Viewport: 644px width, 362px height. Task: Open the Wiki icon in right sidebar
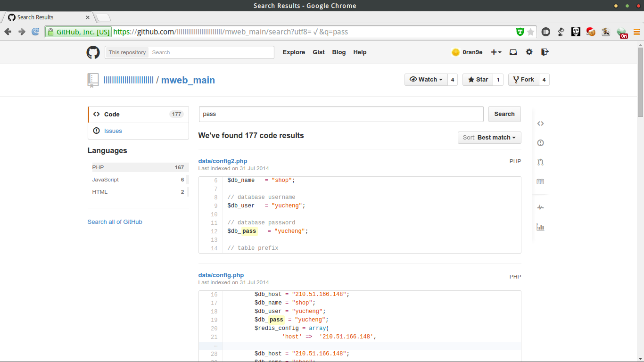coord(540,181)
